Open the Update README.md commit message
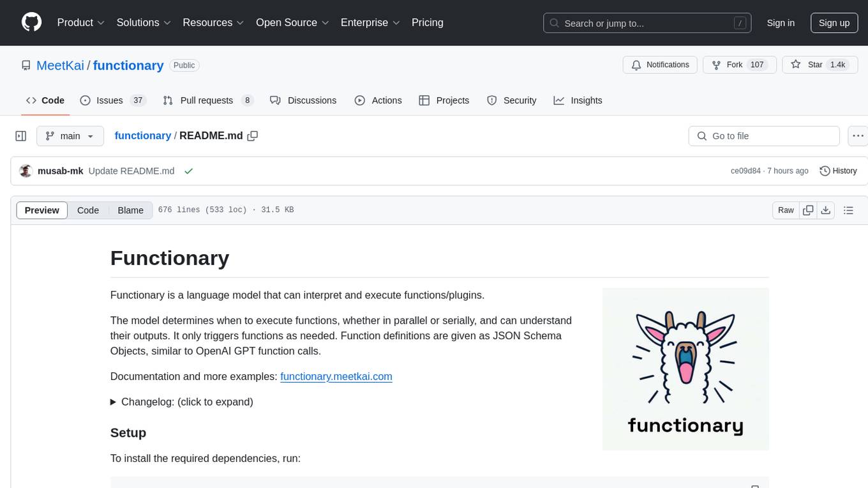The image size is (868, 488). [x=131, y=171]
